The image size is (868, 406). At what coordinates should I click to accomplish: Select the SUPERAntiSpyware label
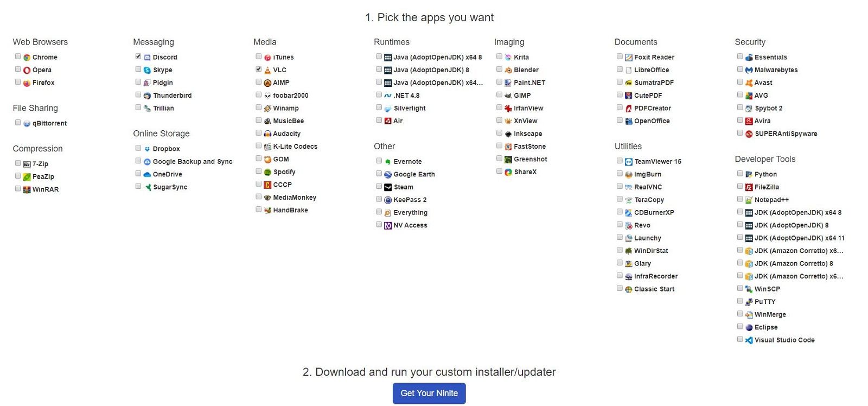pyautogui.click(x=786, y=134)
